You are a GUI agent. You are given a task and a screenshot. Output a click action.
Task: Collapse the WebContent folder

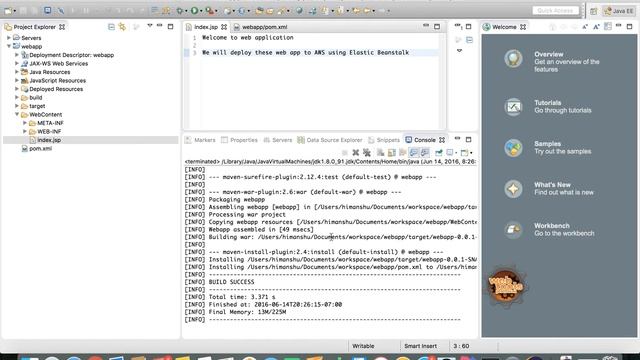coord(17,114)
